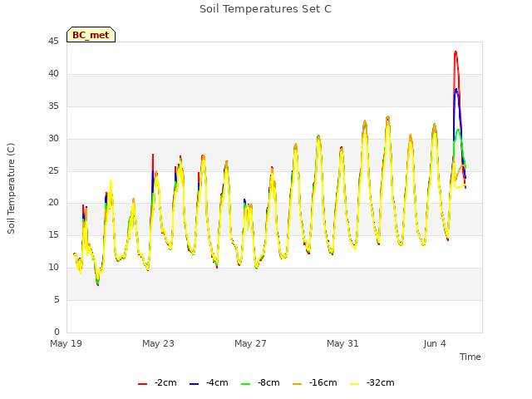Click the green -8cm peak after Jun 4

point(458,130)
